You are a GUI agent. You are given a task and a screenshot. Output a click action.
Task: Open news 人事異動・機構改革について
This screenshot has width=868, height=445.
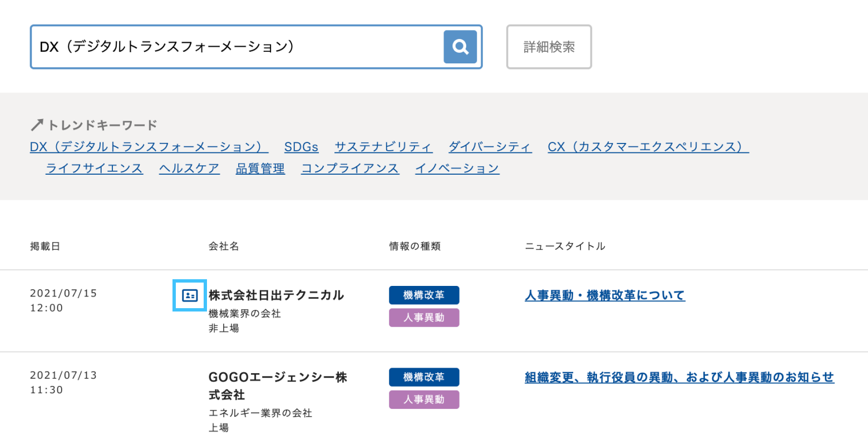(605, 295)
